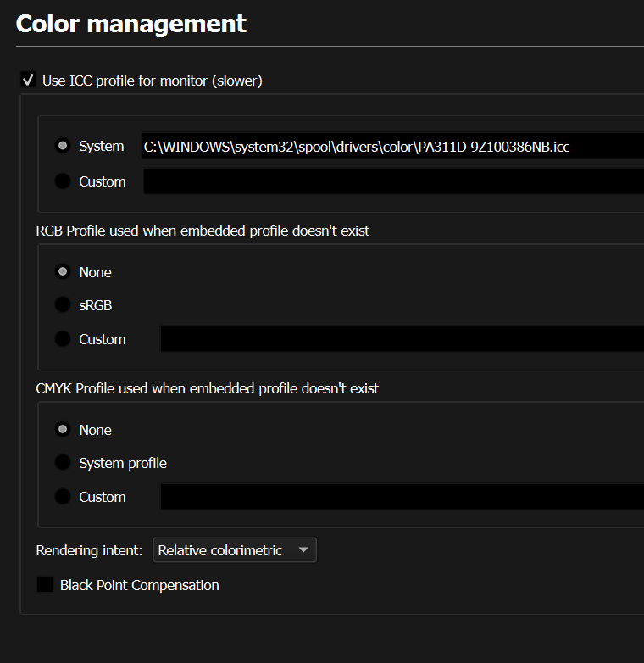644x663 pixels.
Task: Uncheck Use ICC profile for monitor checkbox
Action: (28, 80)
